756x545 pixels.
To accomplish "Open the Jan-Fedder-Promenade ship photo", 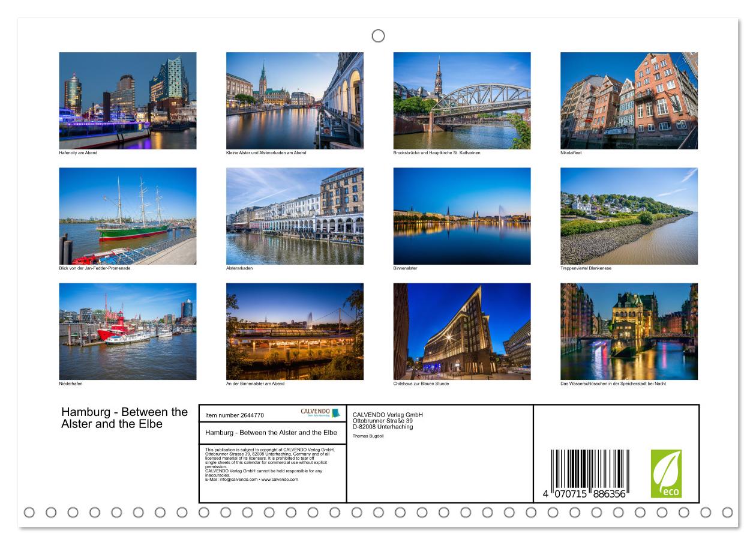I will click(128, 216).
